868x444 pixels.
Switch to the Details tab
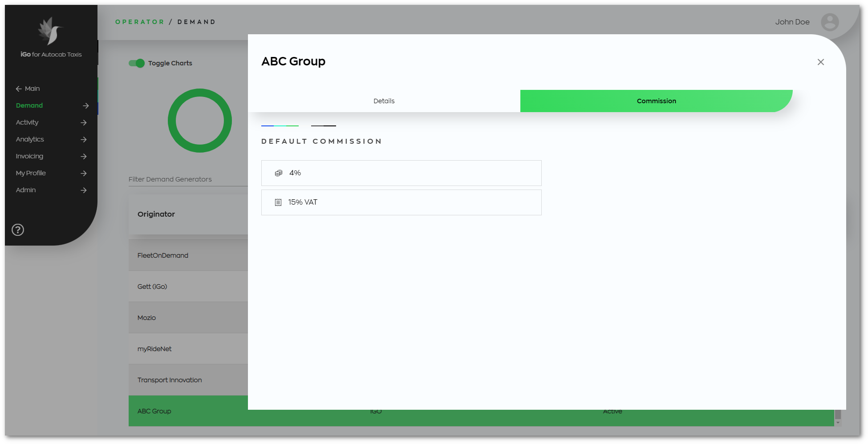point(384,101)
